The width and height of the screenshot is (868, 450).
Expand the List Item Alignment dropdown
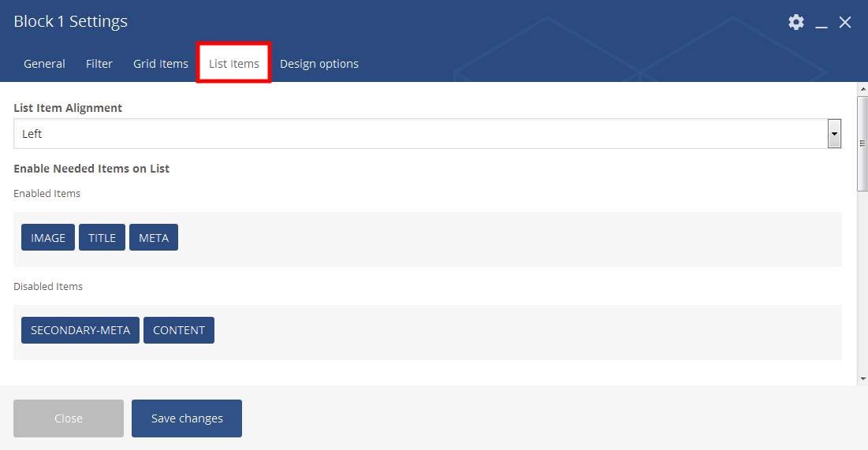[x=833, y=134]
